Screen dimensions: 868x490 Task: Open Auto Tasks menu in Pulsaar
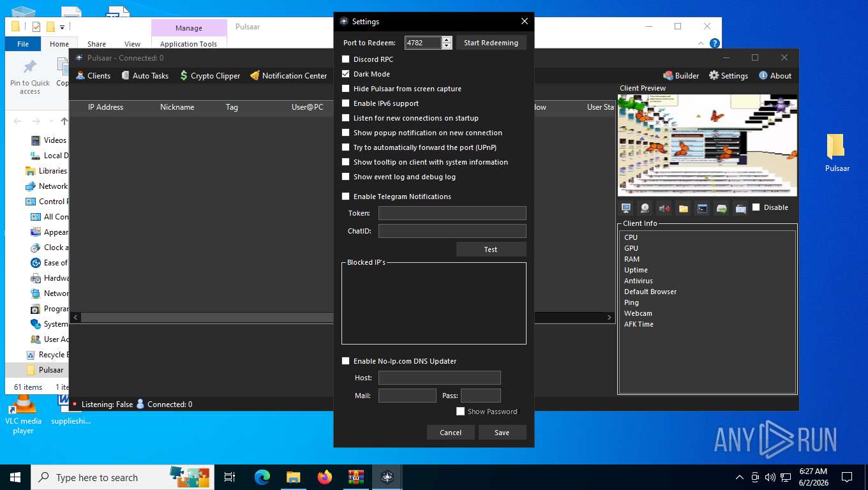coord(145,75)
